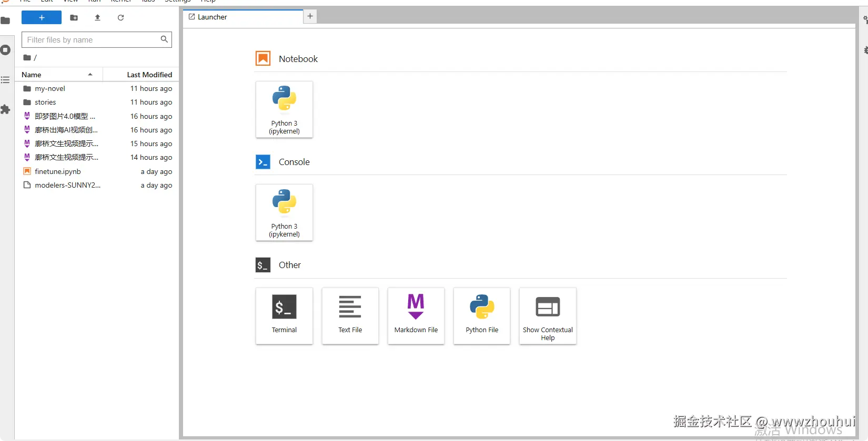
Task: Launch a Python 3 notebook
Action: click(x=284, y=109)
